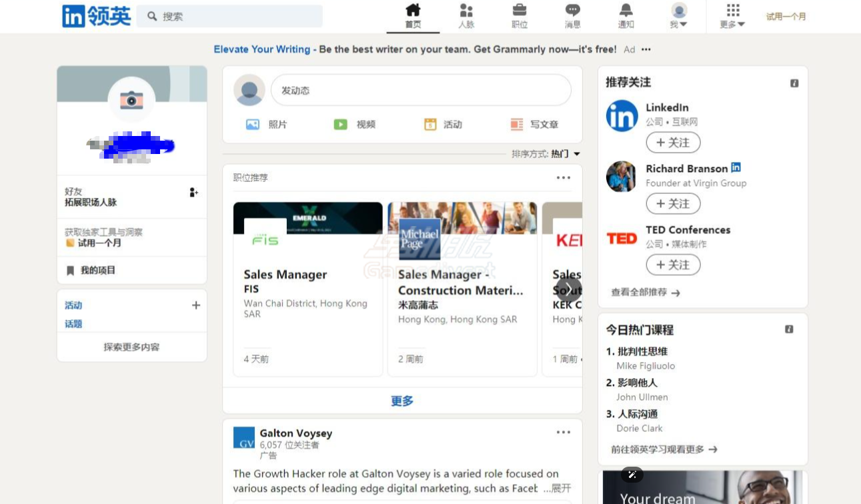The height and width of the screenshot is (504, 861).
Task: Click the plus icon beside 活动 in sidebar
Action: click(x=196, y=305)
